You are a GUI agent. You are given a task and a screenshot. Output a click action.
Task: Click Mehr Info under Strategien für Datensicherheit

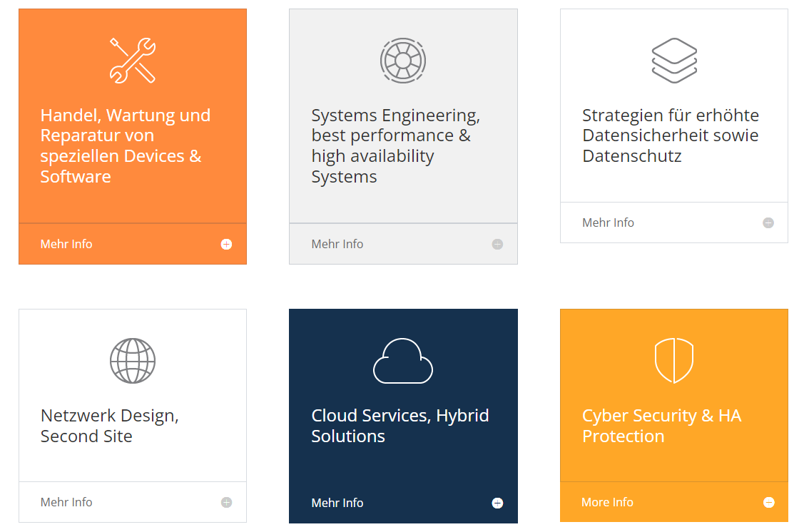point(608,222)
